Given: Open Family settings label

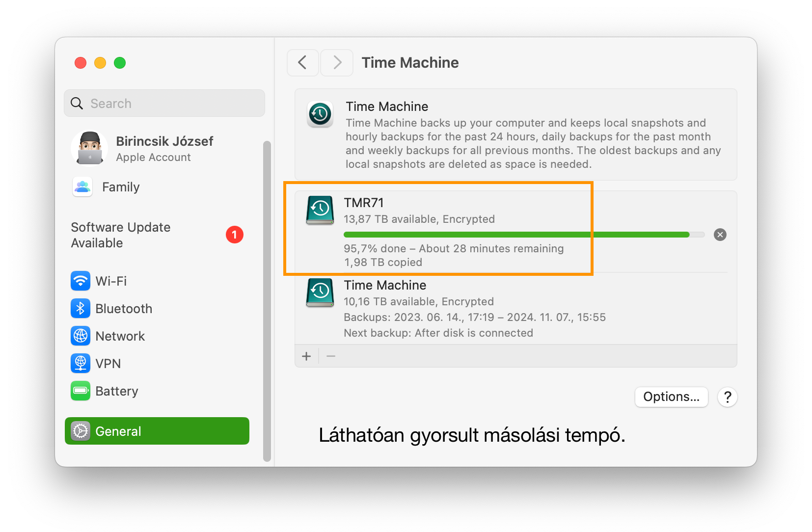Looking at the screenshot, I should 121,187.
